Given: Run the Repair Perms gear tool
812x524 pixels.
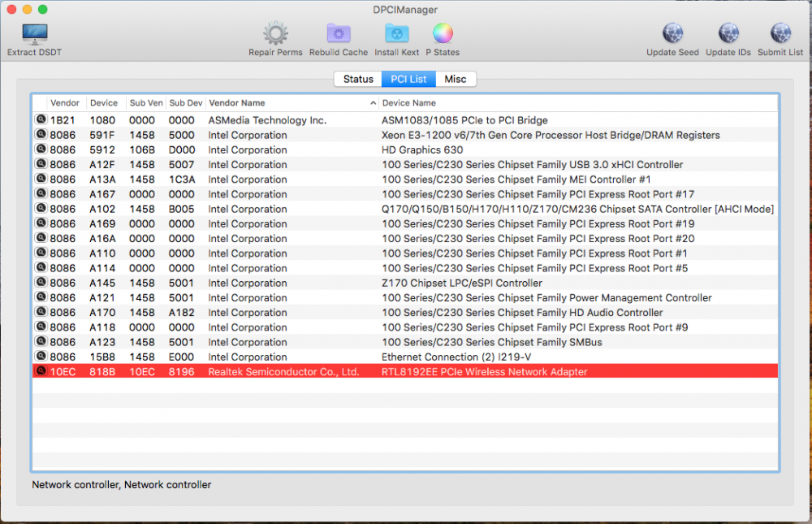Looking at the screenshot, I should [275, 33].
